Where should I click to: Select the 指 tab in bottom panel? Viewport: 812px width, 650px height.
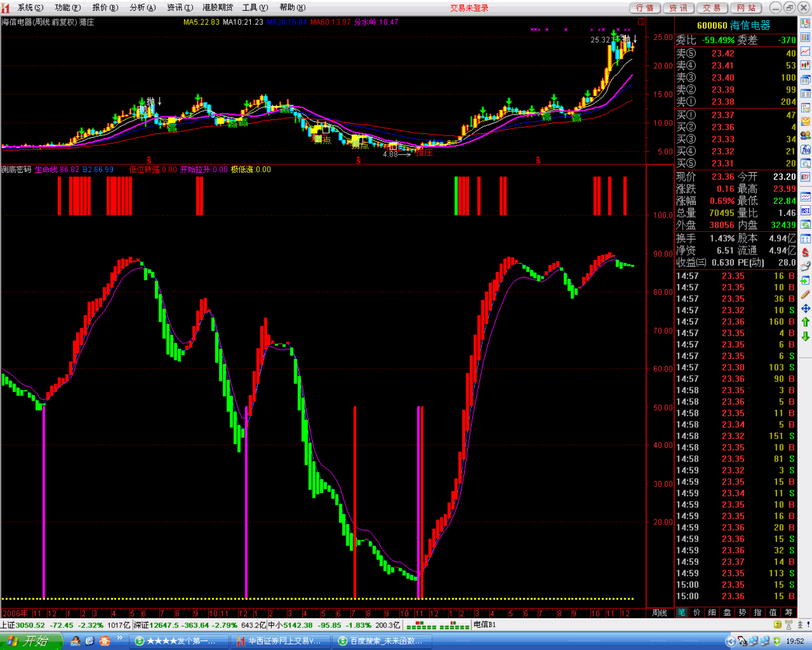(758, 612)
